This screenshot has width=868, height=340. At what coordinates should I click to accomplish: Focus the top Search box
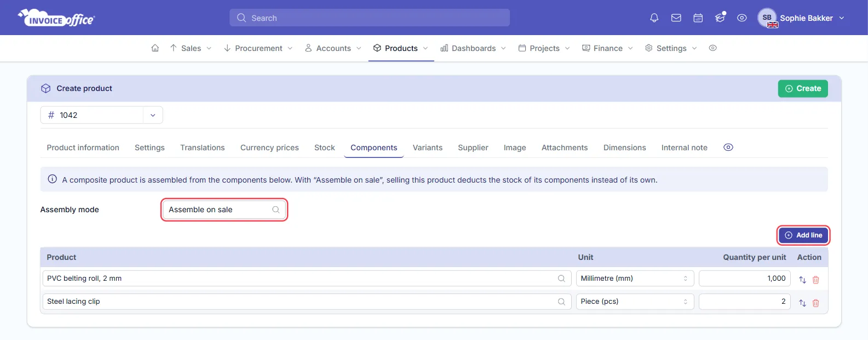[370, 18]
